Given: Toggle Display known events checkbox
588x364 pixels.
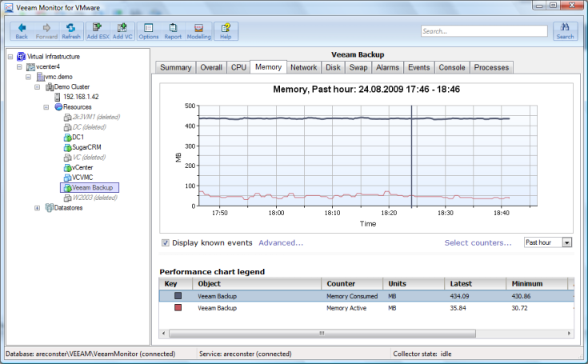Looking at the screenshot, I should tap(166, 242).
